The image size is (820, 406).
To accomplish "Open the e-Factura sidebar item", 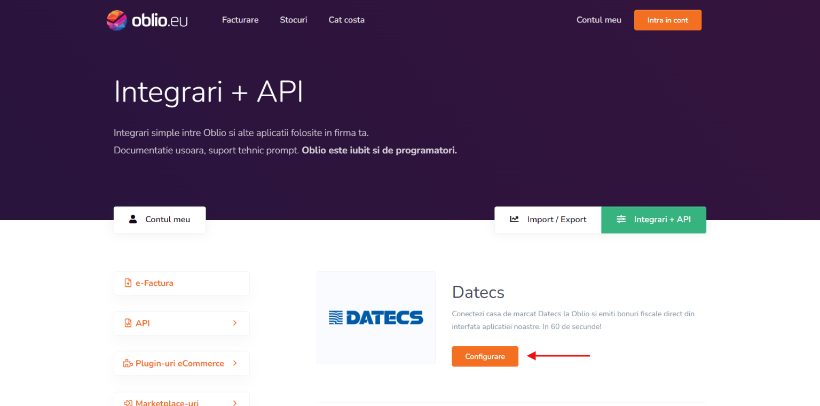I will tap(181, 283).
